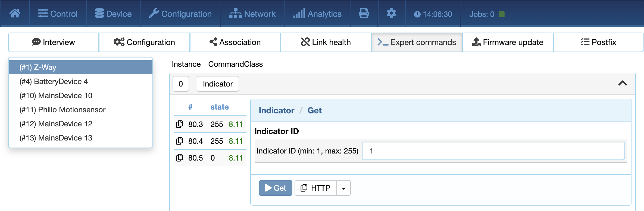Open the Control menu
644x211 pixels.
58,14
